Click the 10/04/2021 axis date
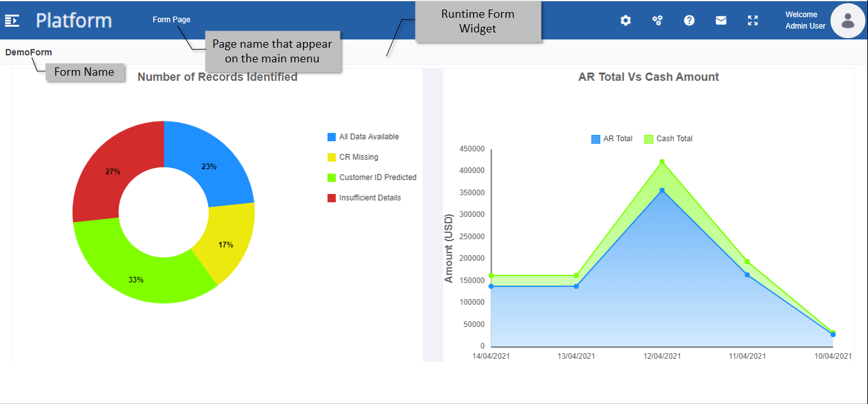 coord(833,356)
